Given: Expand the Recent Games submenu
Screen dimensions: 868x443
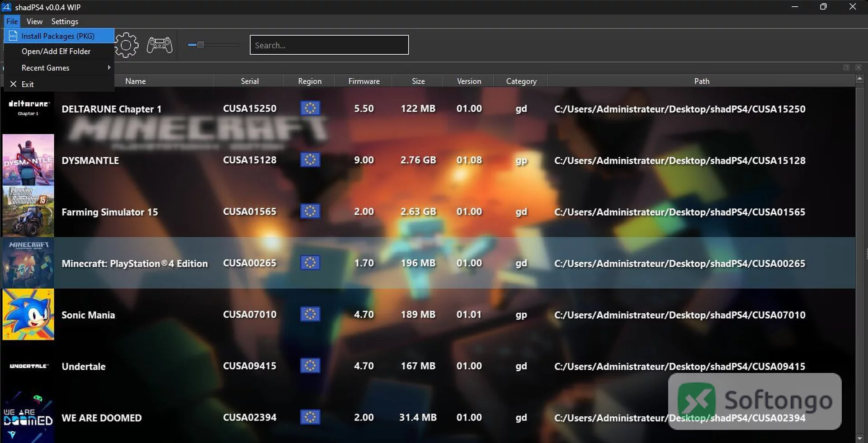Looking at the screenshot, I should pyautogui.click(x=59, y=68).
